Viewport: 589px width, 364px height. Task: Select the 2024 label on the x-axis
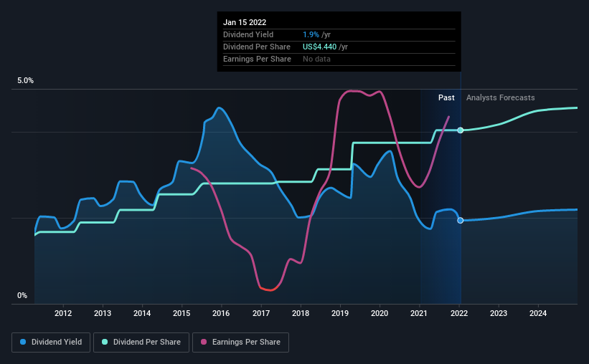tap(538, 313)
